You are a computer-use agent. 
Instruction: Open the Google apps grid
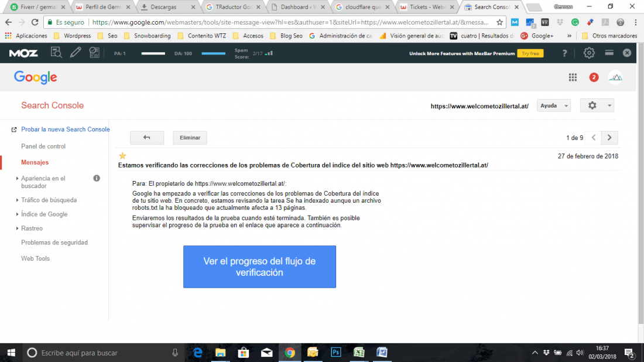pos(573,77)
